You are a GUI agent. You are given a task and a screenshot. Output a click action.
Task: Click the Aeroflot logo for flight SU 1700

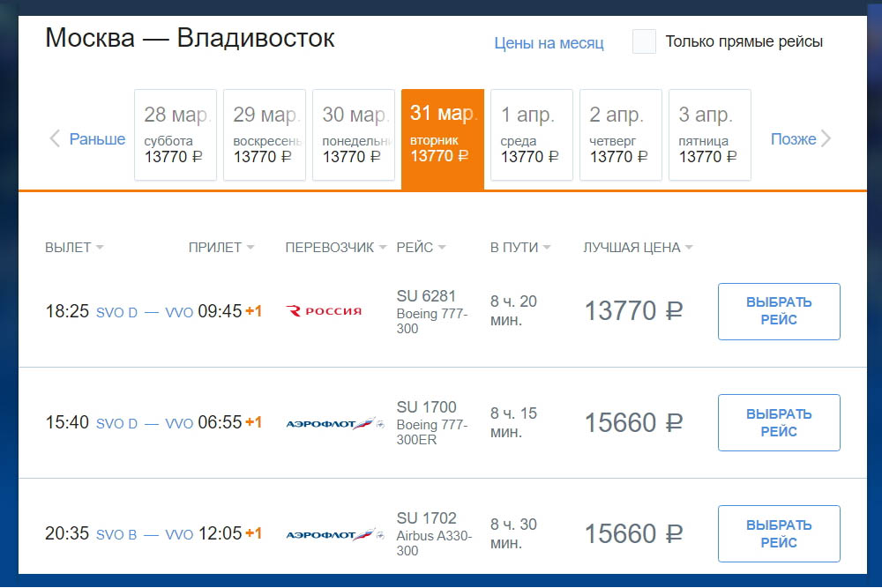334,423
